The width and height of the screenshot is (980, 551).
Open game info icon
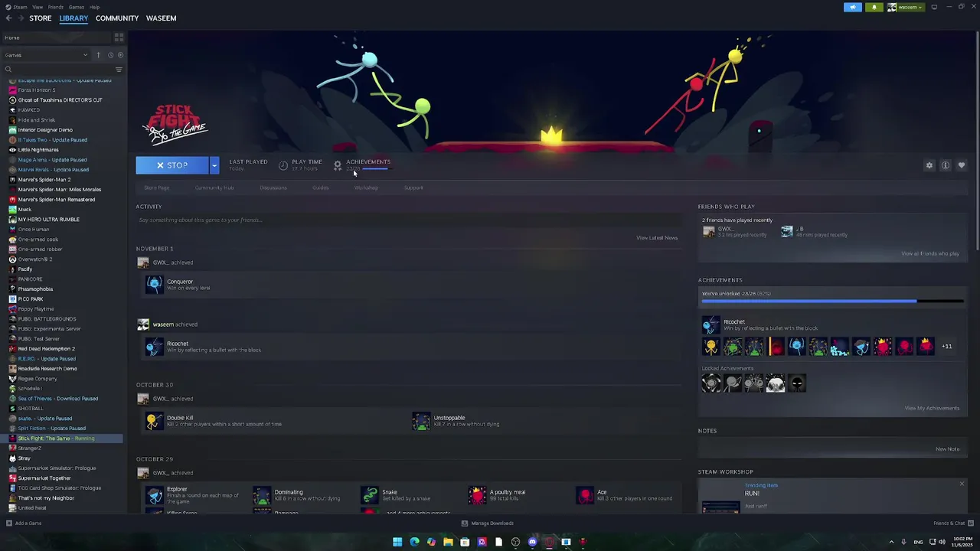[946, 165]
